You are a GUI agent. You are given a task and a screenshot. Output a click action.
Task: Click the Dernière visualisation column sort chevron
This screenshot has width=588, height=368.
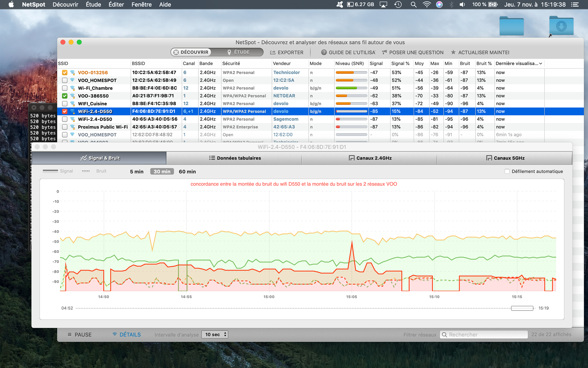click(x=541, y=64)
